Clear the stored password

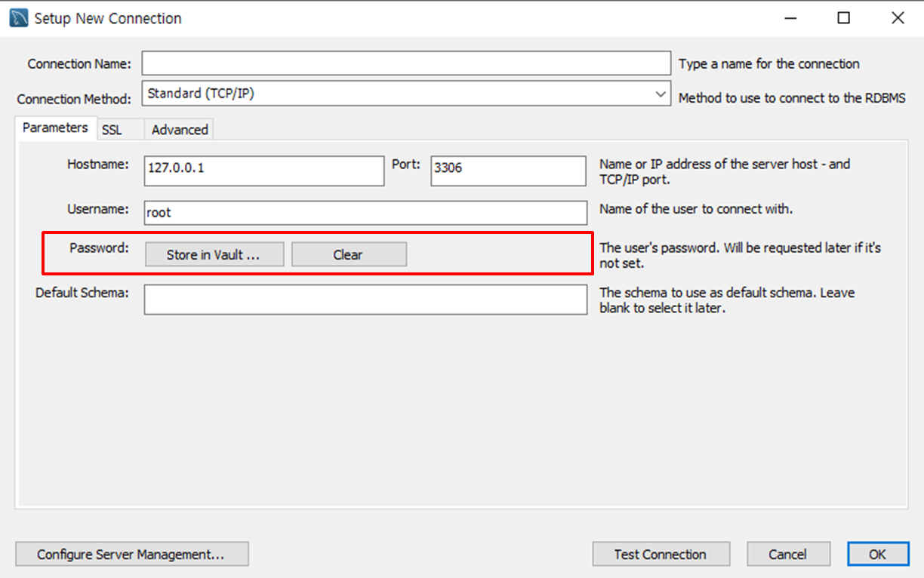[x=349, y=254]
